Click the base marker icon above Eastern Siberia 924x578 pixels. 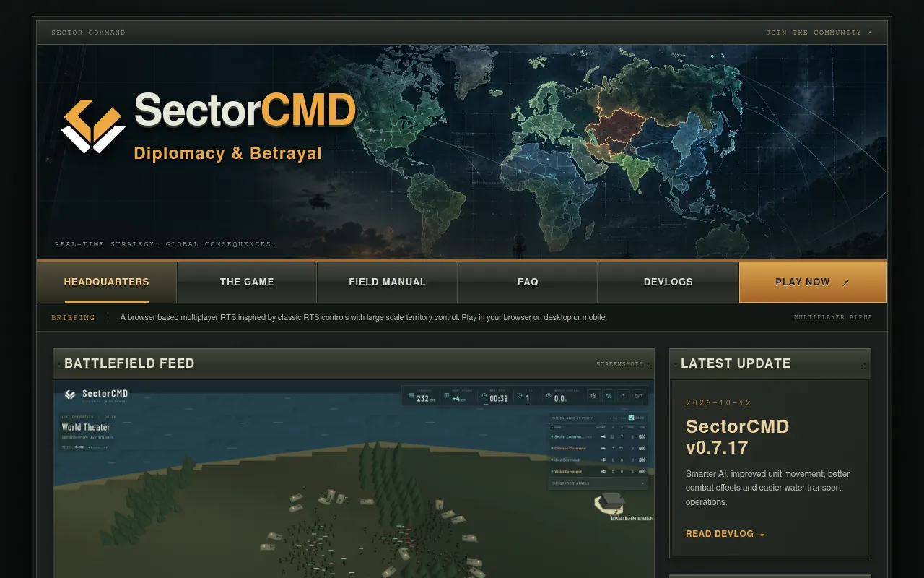[x=610, y=504]
